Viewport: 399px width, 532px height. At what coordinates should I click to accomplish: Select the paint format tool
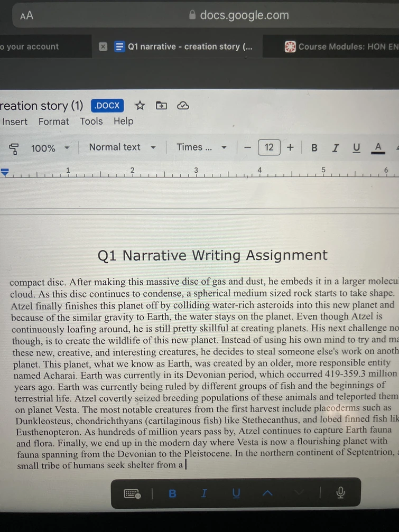14,148
